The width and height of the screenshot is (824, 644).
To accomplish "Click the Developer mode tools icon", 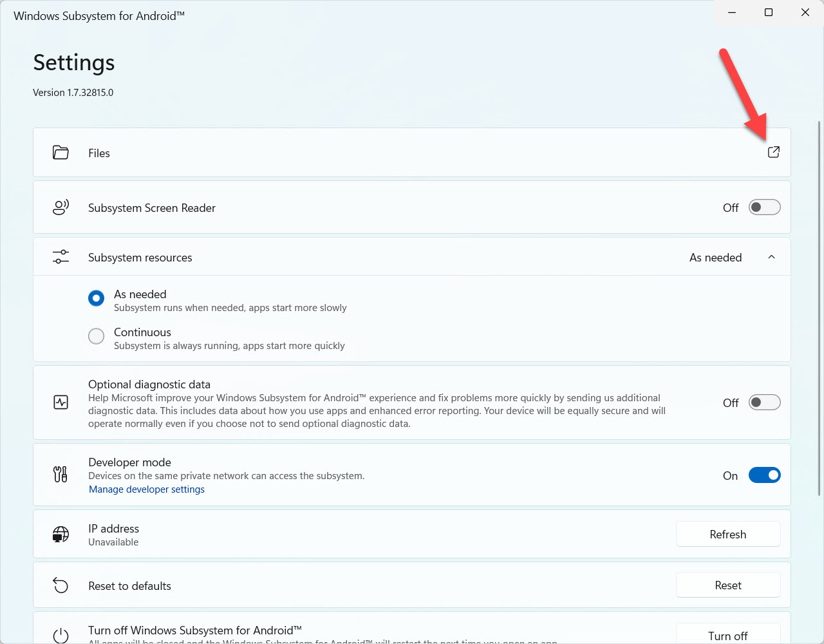I will click(x=61, y=475).
